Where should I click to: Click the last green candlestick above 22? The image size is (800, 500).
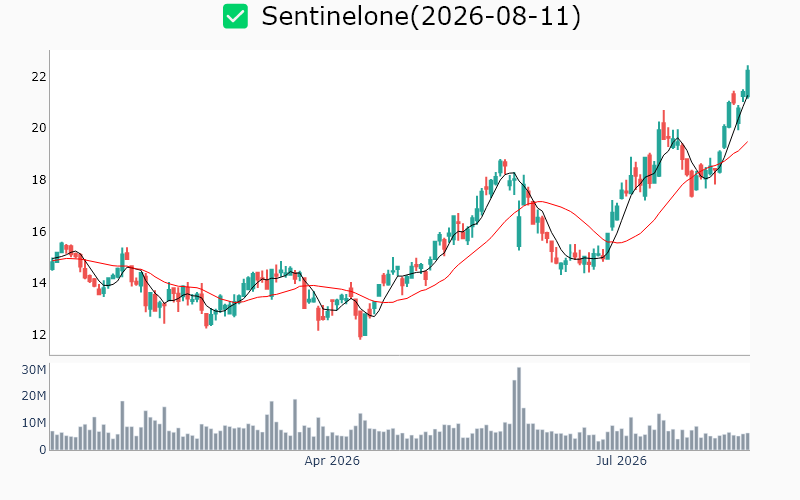click(748, 81)
